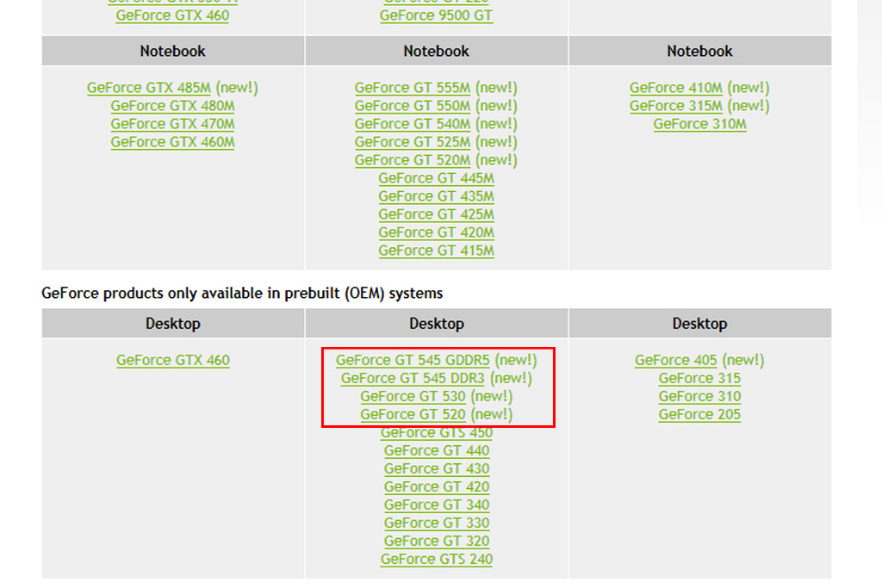This screenshot has height=588, width=882.
Task: Click the GeForce GT 520M link
Action: 413,160
